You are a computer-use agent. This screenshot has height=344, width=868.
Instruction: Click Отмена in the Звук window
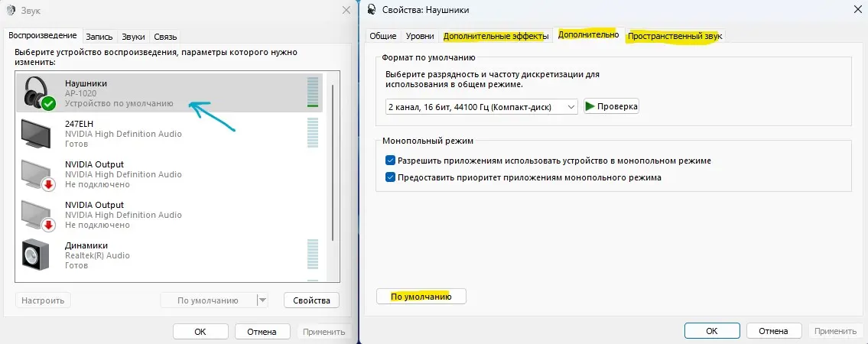pyautogui.click(x=262, y=332)
